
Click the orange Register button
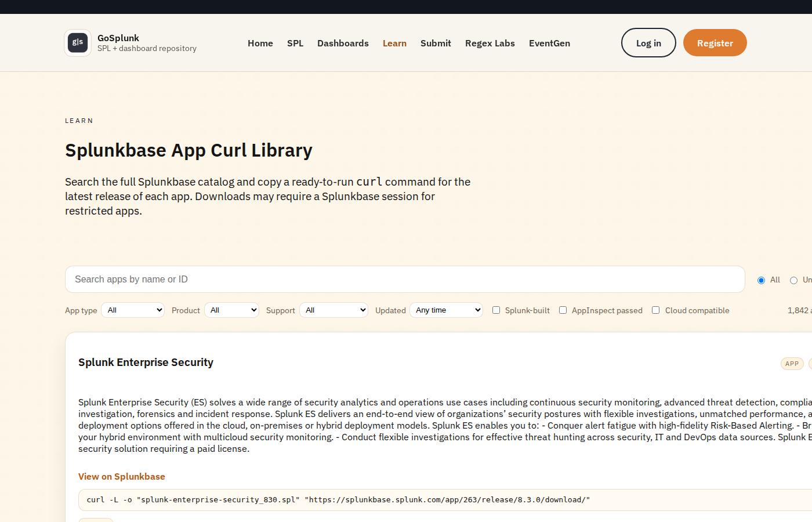tap(715, 42)
